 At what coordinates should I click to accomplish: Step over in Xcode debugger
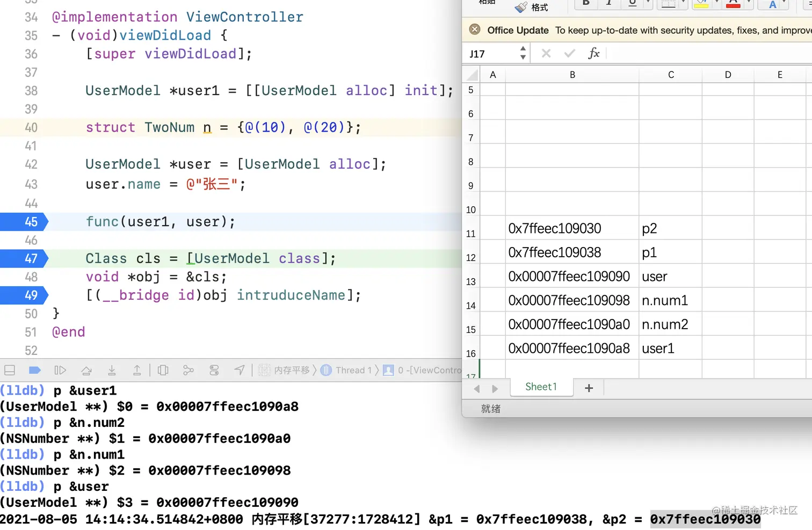click(x=86, y=370)
